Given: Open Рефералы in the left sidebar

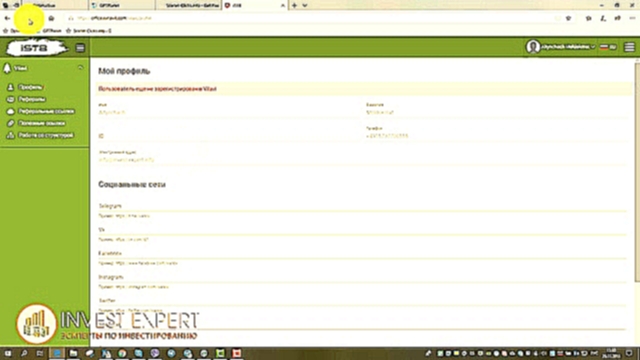Looking at the screenshot, I should 31,99.
